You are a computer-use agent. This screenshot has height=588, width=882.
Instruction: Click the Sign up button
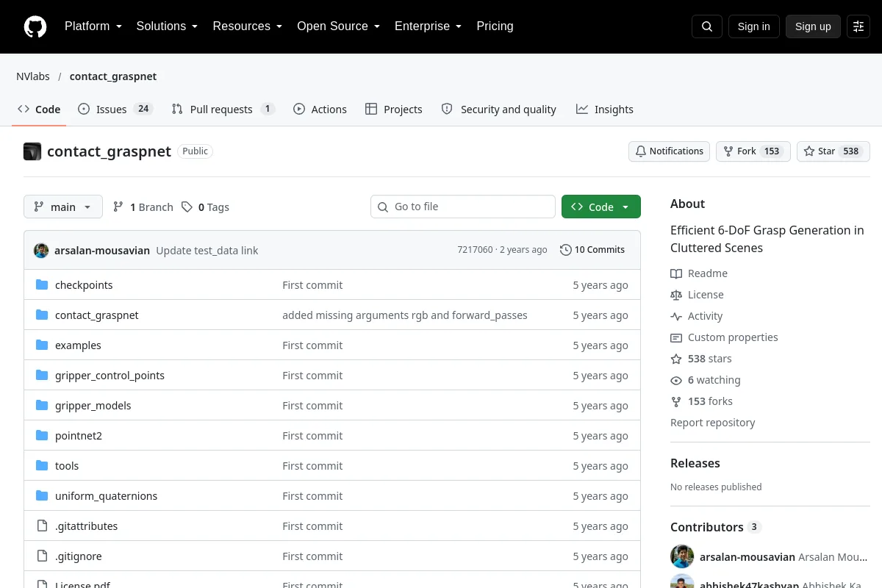coord(813,26)
